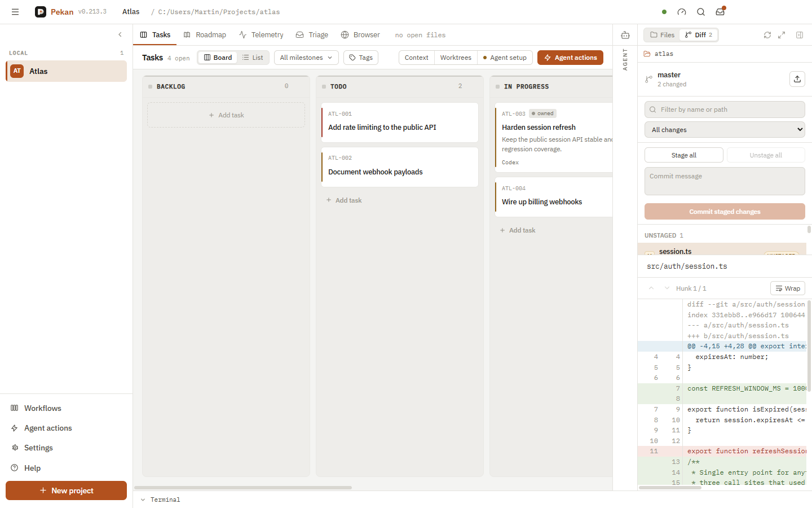812x508 pixels.
Task: Open the Agent robot icon panel
Action: (625, 35)
